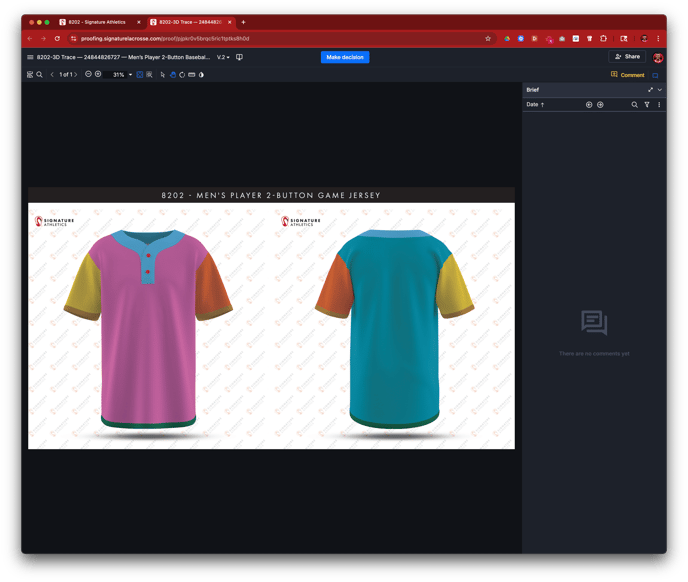Click the Make decision button
The width and height of the screenshot is (688, 582).
tap(345, 57)
